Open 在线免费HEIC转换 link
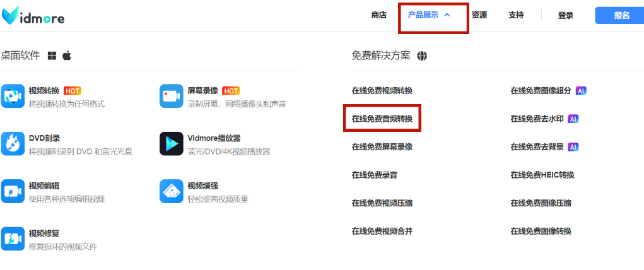This screenshot has height=270, width=644. (542, 175)
